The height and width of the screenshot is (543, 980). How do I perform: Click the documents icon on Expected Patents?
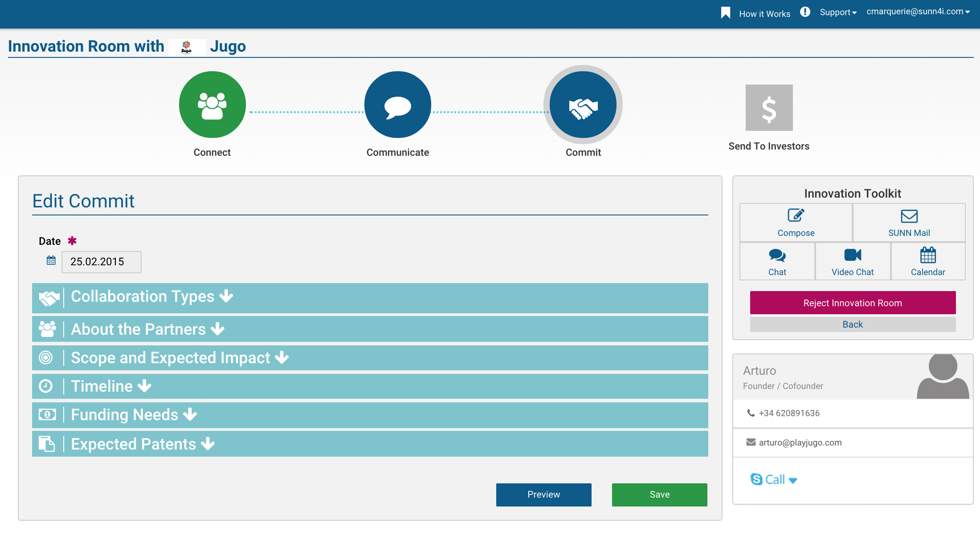coord(47,444)
